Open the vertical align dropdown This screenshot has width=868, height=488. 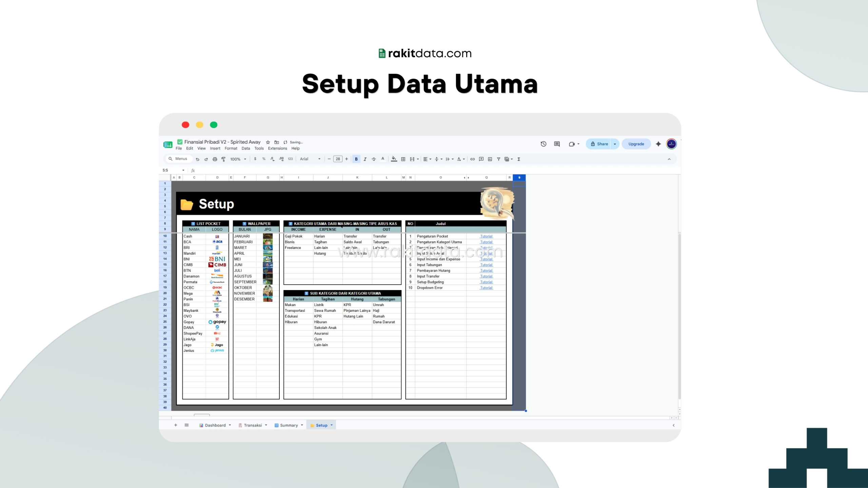(x=438, y=159)
